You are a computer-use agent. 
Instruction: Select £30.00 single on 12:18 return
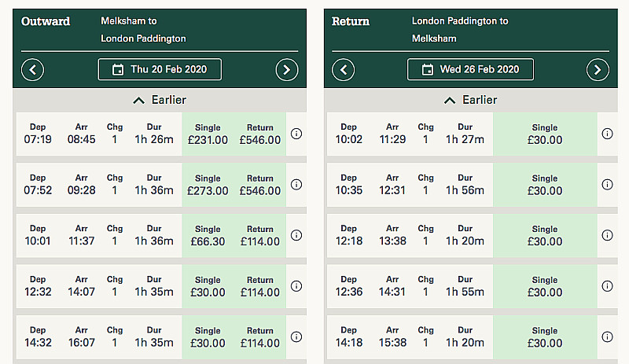click(x=545, y=236)
